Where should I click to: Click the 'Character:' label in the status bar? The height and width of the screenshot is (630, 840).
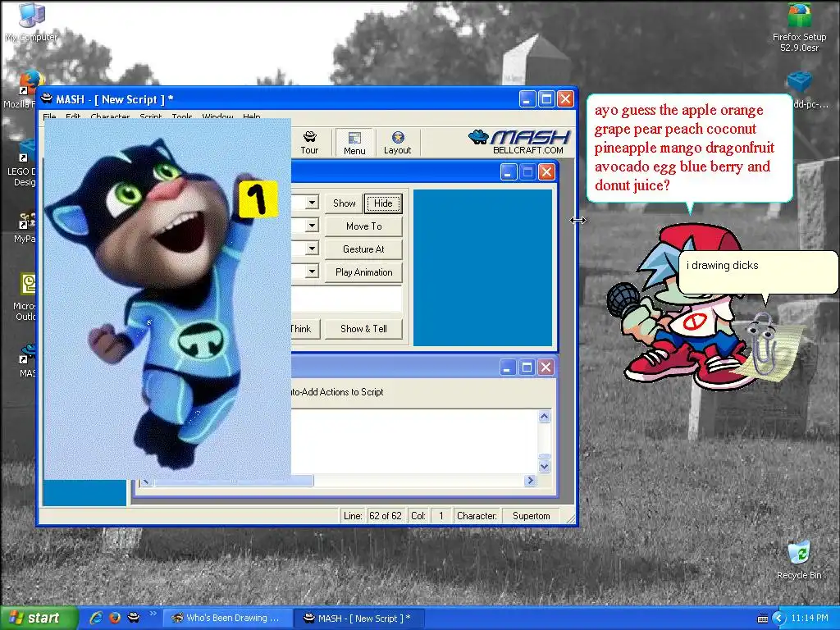477,516
